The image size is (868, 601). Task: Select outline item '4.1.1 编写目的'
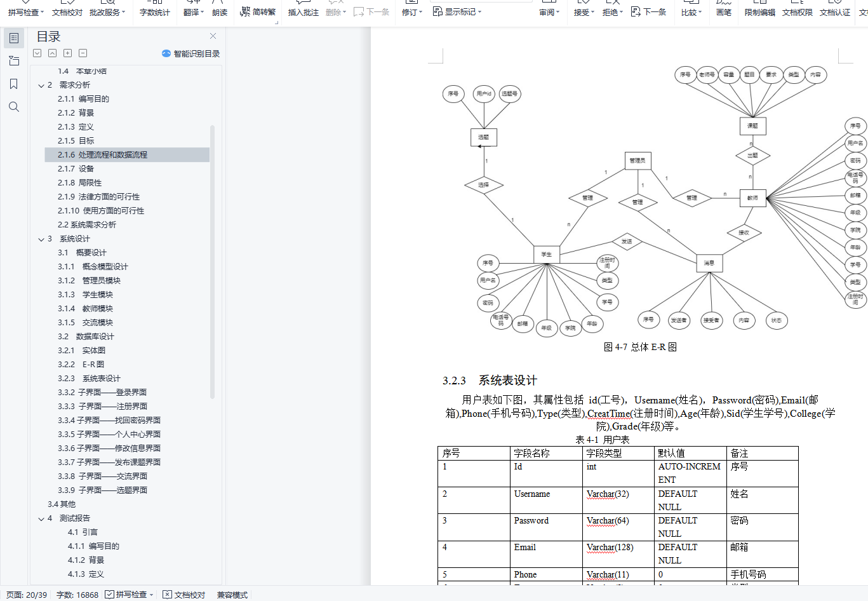(x=93, y=546)
